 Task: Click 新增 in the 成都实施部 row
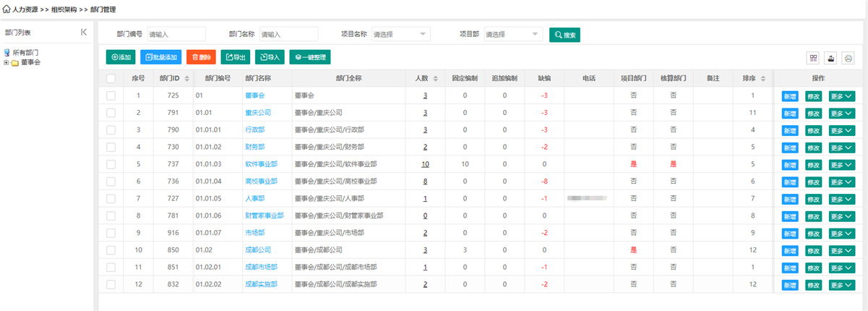[790, 285]
